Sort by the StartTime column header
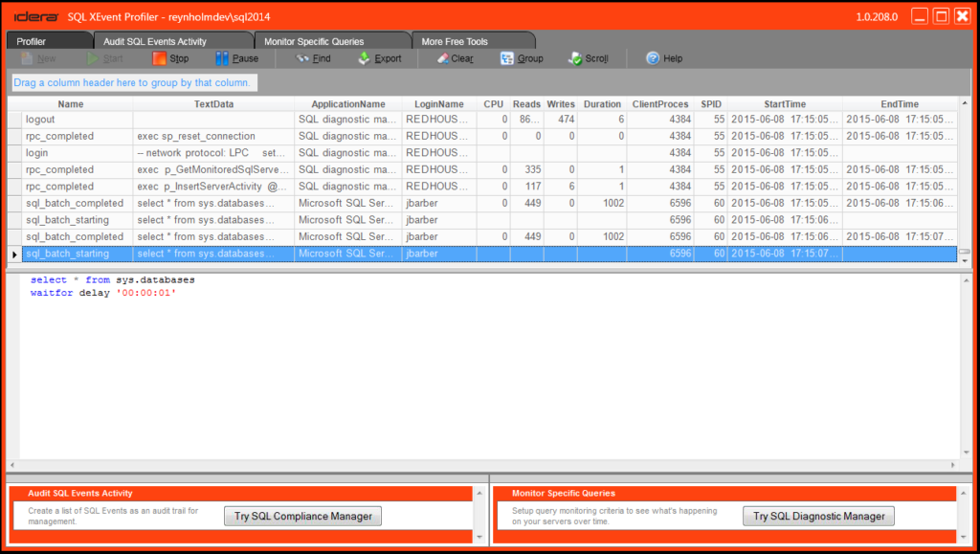 point(785,104)
